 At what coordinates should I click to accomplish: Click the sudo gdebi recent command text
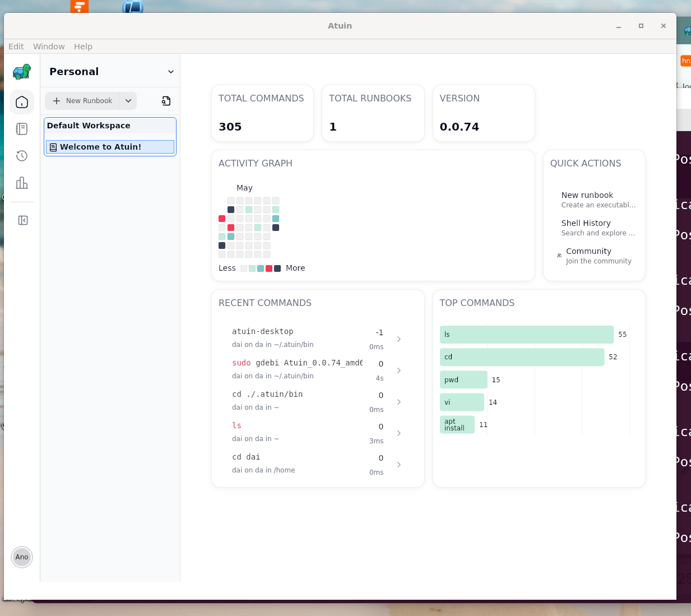(297, 363)
